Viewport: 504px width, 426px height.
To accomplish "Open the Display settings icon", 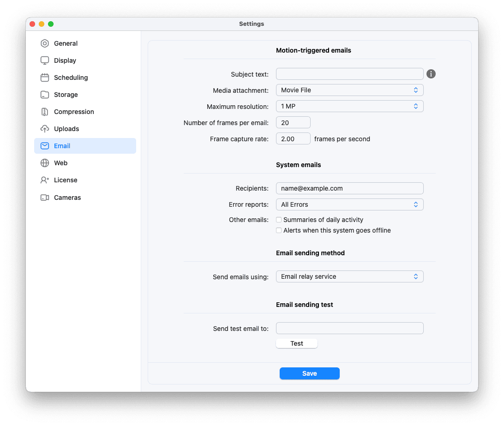I will (x=44, y=60).
